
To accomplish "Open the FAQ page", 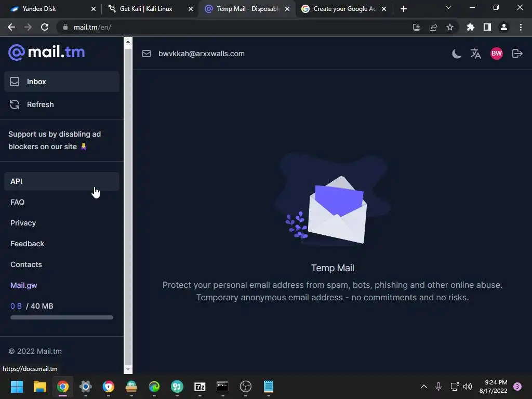I will click(17, 202).
